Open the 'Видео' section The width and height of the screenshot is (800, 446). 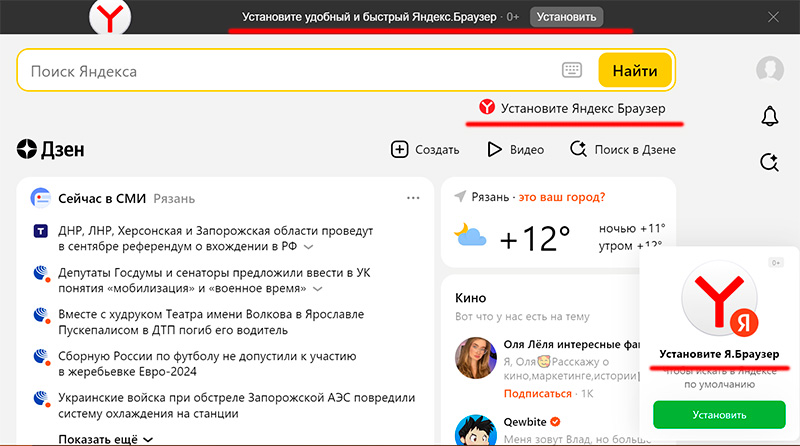(x=515, y=150)
